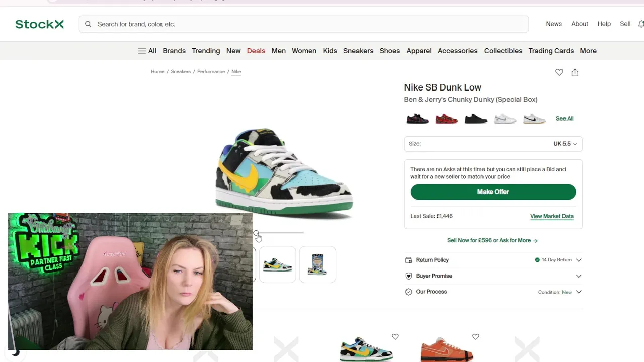
Task: Open the Sell link in header
Action: [x=625, y=24]
